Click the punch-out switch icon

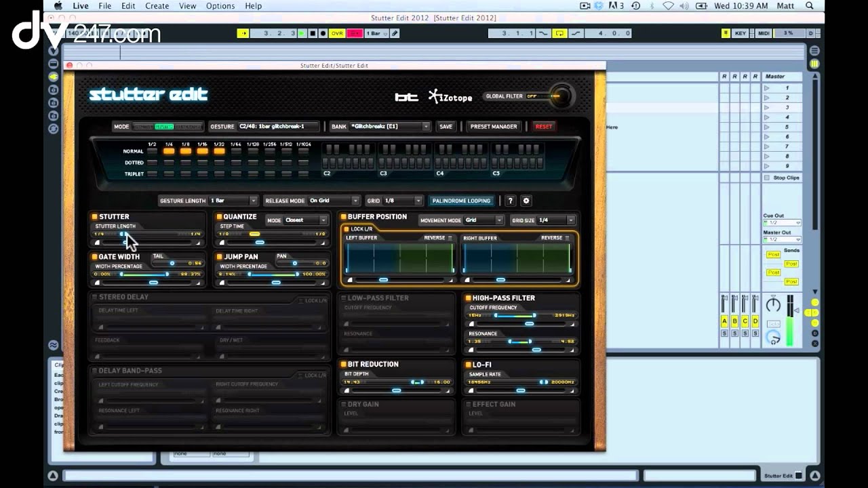click(576, 33)
